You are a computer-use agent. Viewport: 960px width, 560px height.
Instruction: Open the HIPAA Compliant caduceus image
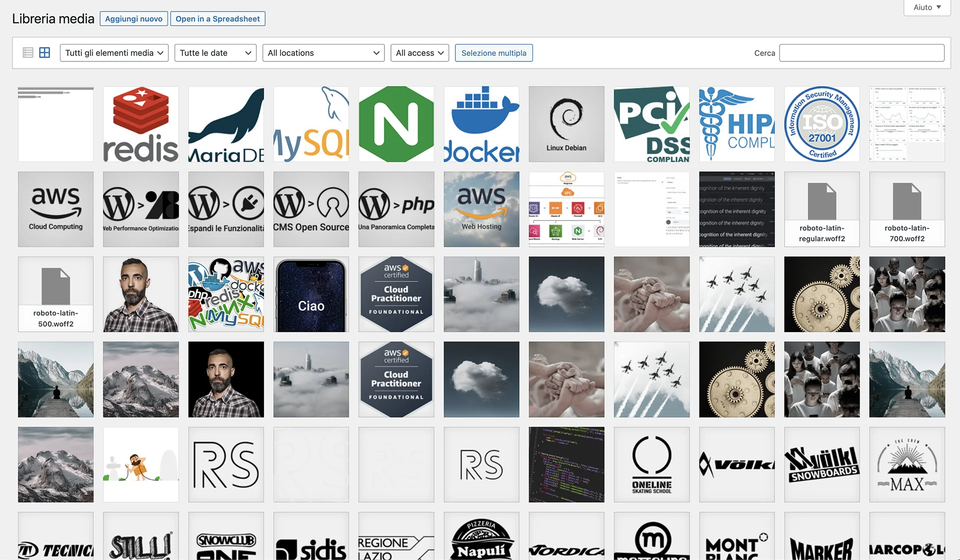click(737, 124)
